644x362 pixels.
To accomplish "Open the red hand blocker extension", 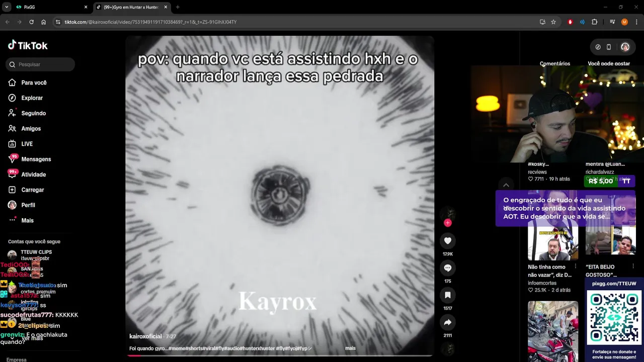I will [x=570, y=22].
